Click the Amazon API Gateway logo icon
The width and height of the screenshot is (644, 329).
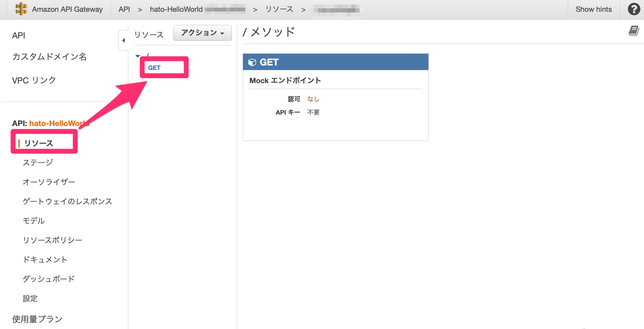point(21,9)
